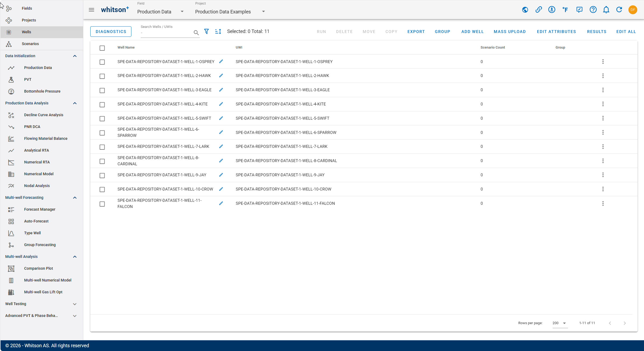644x351 pixels.
Task: Open Forecast Manager
Action: pos(42,209)
